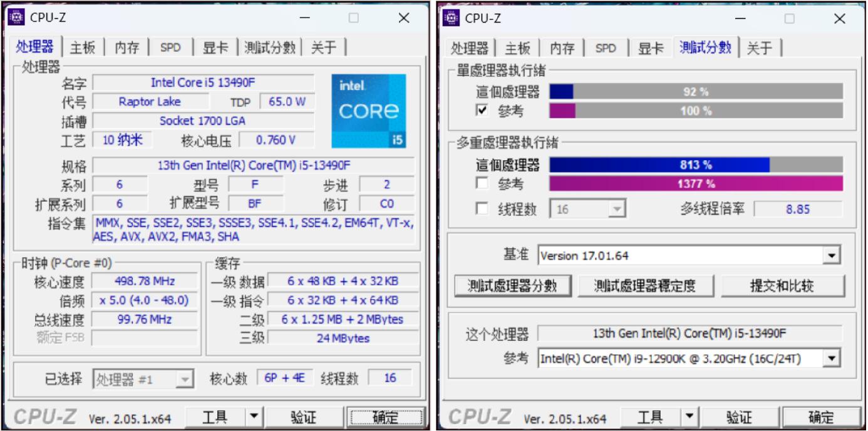
Task: Click the Intel Core i5 logo badge
Action: pyautogui.click(x=368, y=111)
